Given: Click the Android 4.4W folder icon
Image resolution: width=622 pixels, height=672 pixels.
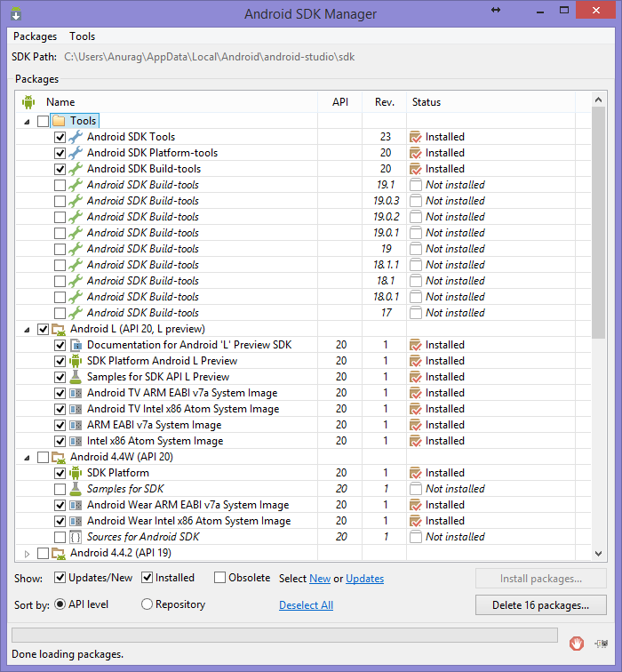Looking at the screenshot, I should tap(59, 457).
